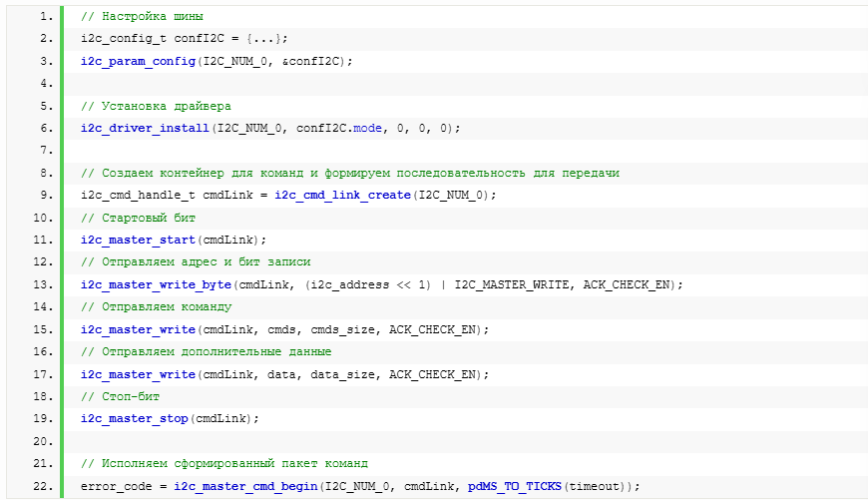
Task: Click '(i2c_address << 1)' expression
Action: tap(367, 285)
